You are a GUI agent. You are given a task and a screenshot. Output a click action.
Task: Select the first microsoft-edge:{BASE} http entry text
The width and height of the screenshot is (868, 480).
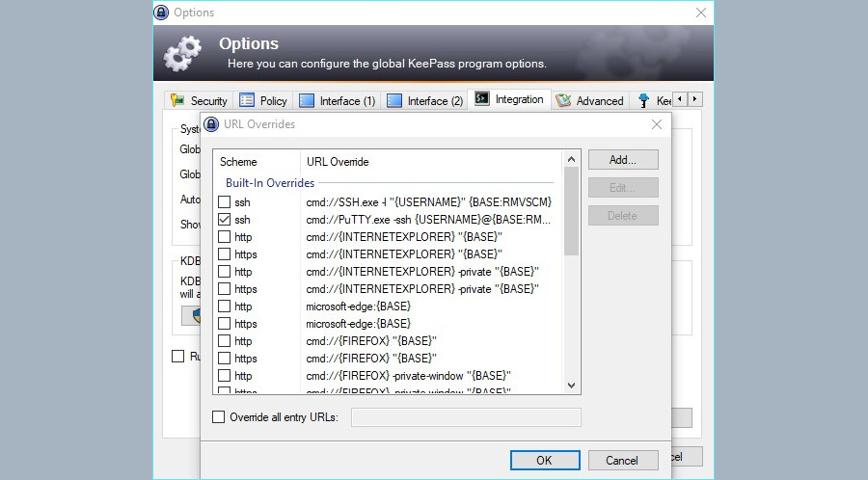point(358,307)
